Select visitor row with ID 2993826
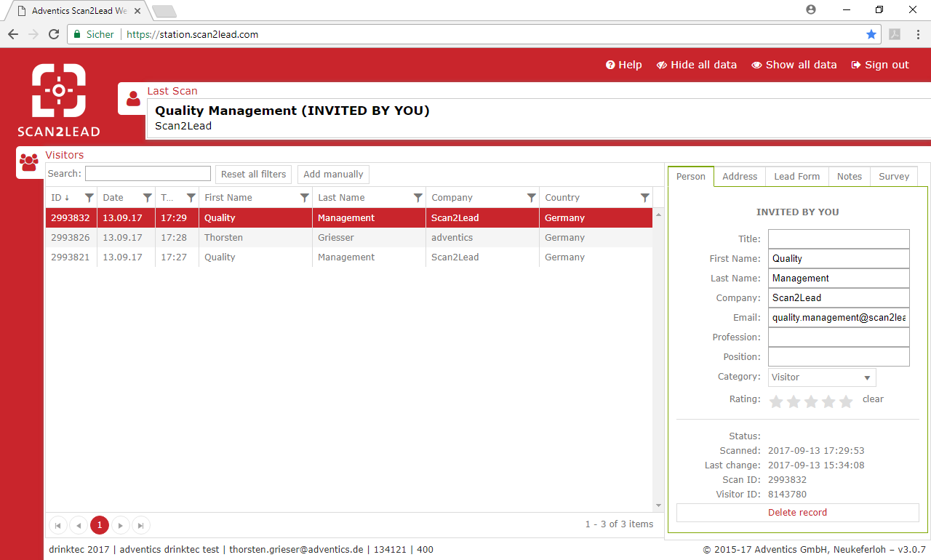The width and height of the screenshot is (931, 560). tap(349, 238)
